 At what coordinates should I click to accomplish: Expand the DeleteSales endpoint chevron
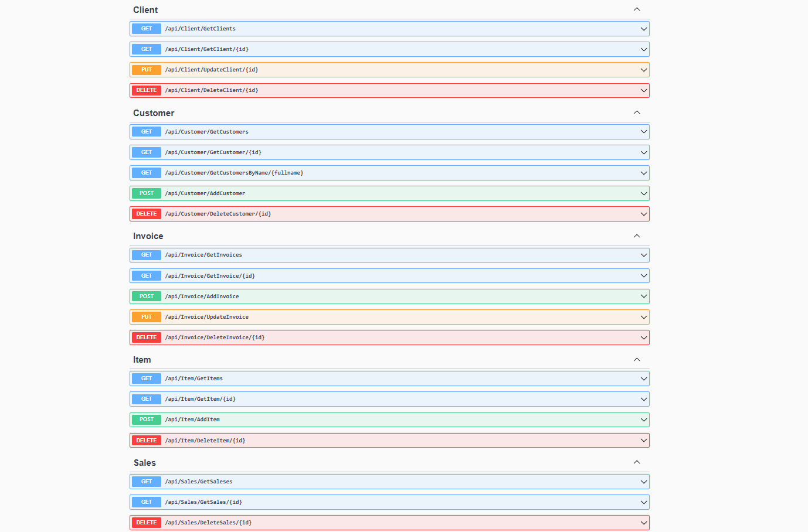click(643, 523)
